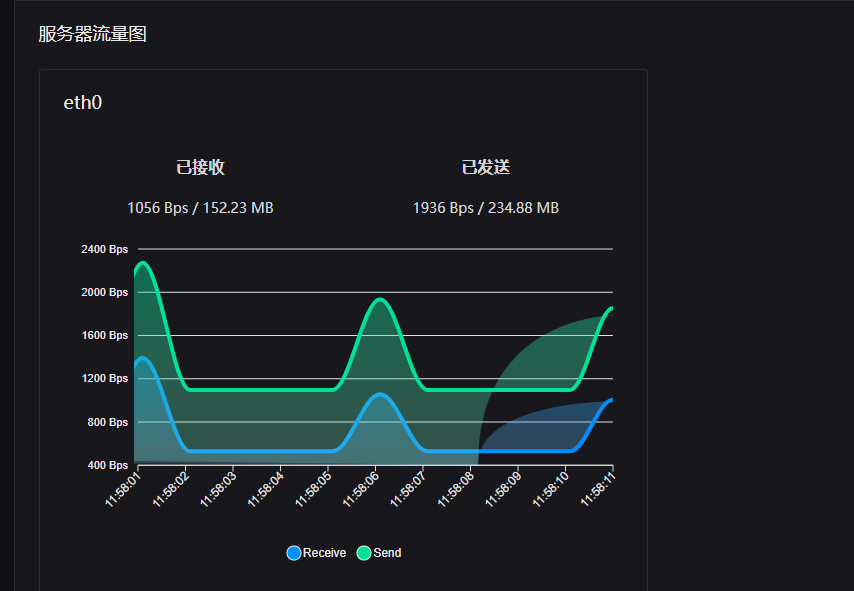Toggle the Receive series legend circle
Image resolution: width=854 pixels, height=591 pixels.
click(x=294, y=553)
